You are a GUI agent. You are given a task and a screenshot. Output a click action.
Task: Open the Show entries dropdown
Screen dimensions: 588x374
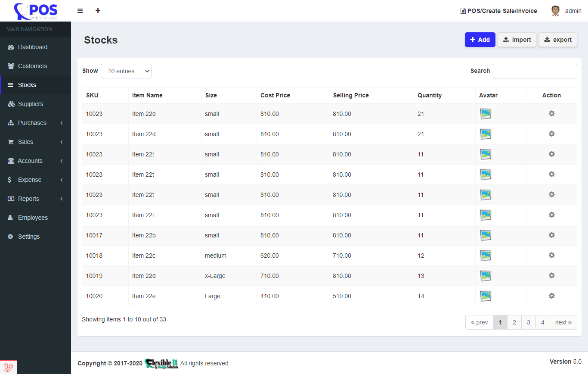[126, 71]
